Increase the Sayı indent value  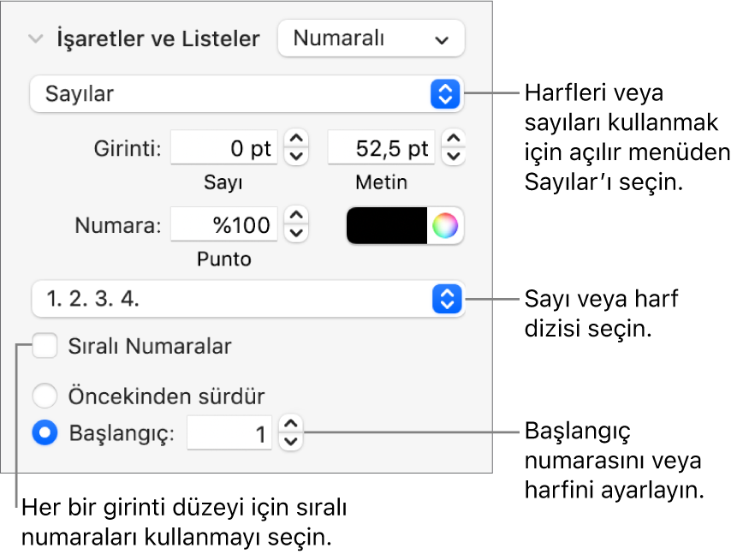coord(295,140)
